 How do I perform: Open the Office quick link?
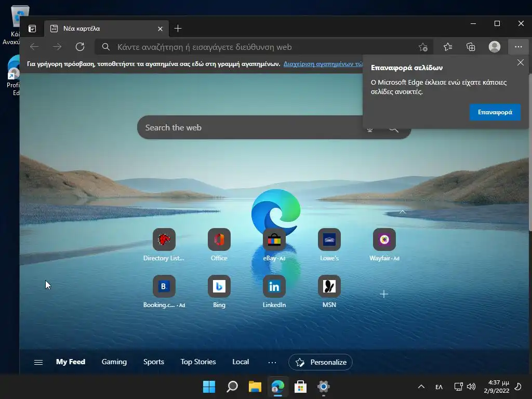(219, 245)
